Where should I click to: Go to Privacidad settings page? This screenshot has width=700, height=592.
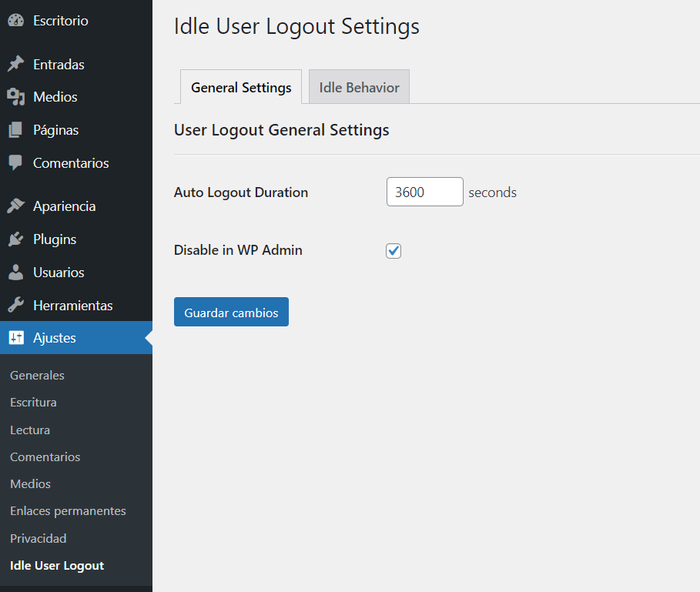(38, 538)
